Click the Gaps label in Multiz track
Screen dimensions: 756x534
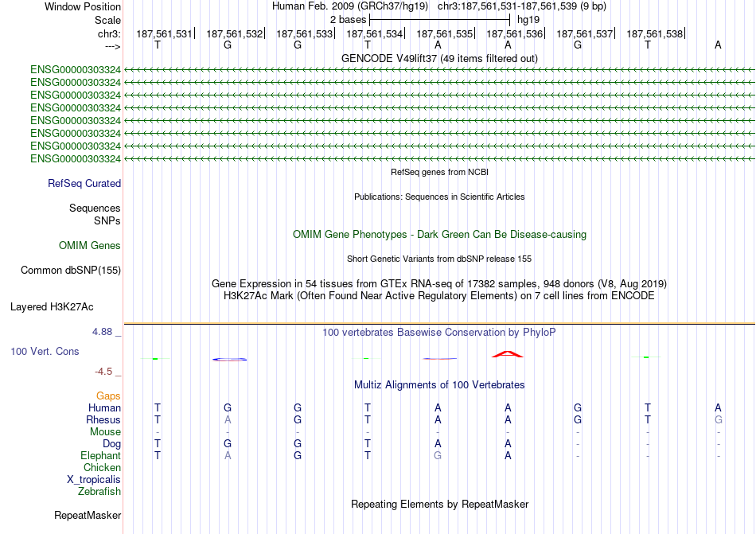[x=108, y=396]
